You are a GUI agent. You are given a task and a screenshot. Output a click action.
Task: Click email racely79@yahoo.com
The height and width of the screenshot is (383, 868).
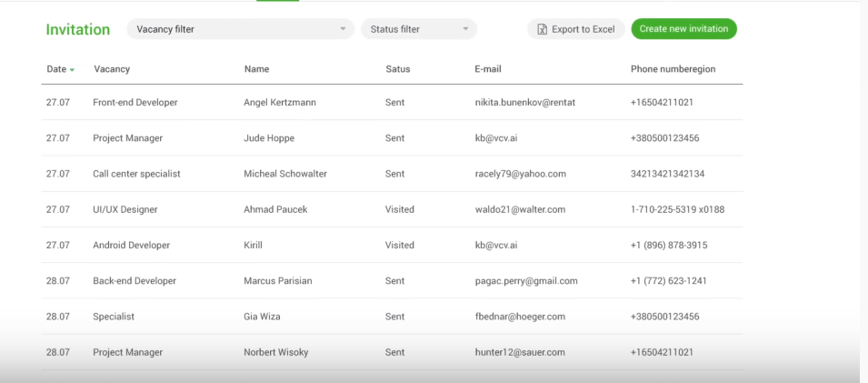(x=520, y=174)
